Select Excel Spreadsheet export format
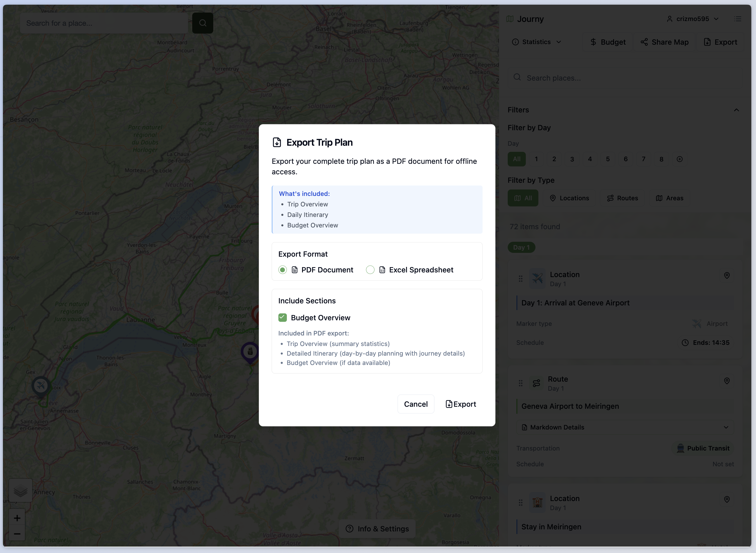The width and height of the screenshot is (756, 553). click(x=370, y=270)
